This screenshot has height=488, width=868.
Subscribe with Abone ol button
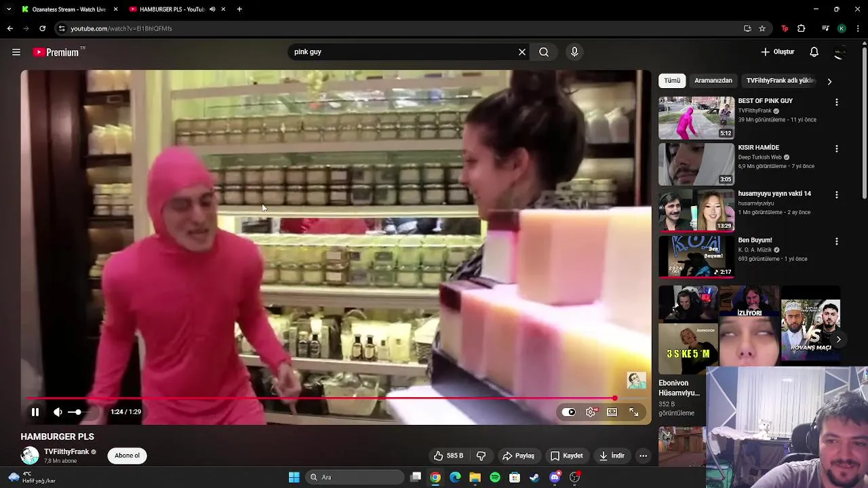pos(127,455)
